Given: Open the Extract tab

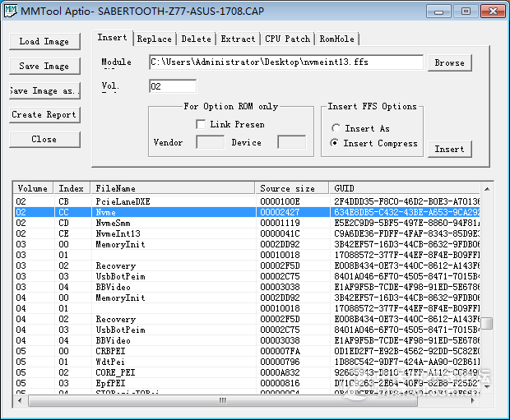Looking at the screenshot, I should click(238, 39).
